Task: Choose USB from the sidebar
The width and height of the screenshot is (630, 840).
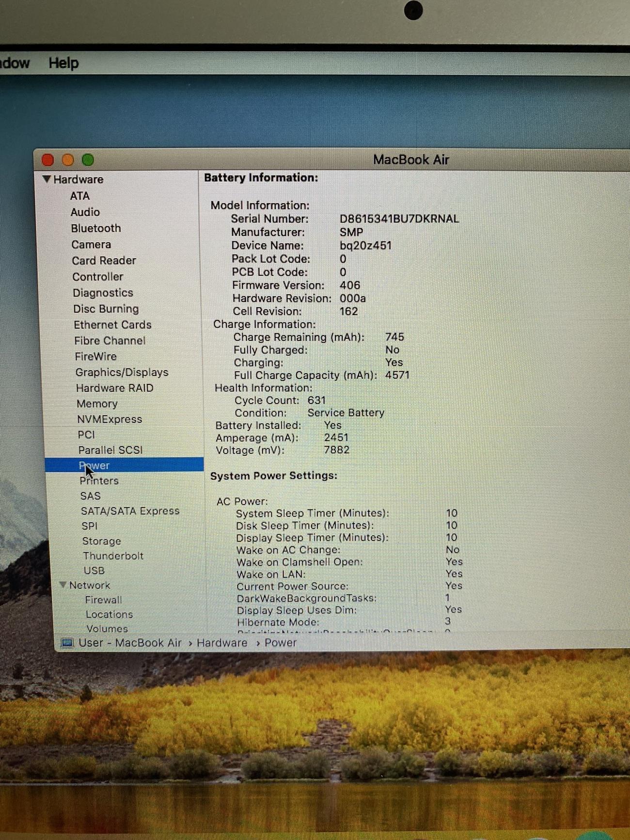Action: (94, 571)
